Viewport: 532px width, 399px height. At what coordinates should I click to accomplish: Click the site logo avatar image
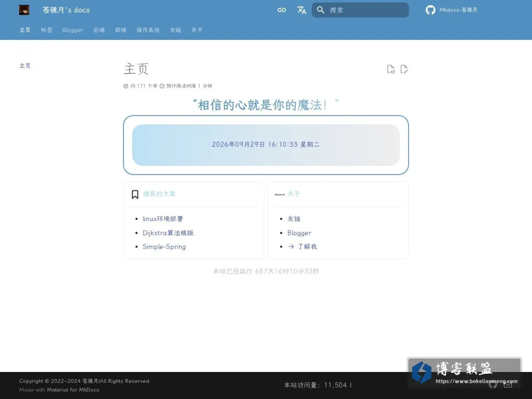tap(24, 10)
